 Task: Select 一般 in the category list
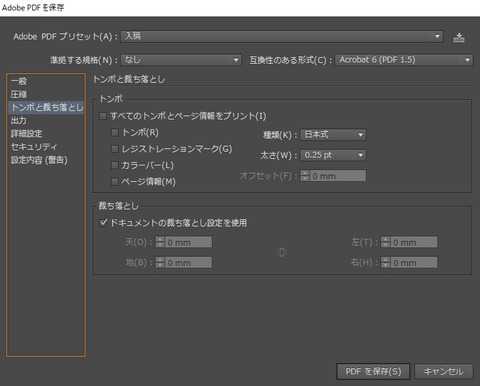pos(45,81)
